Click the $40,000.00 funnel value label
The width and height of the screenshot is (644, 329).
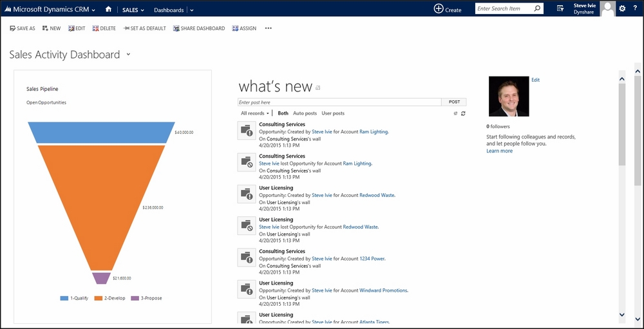click(184, 133)
